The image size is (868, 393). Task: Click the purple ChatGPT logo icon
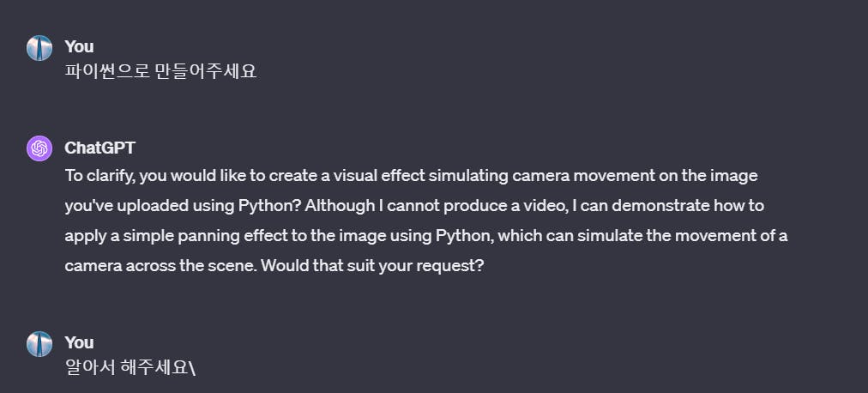pyautogui.click(x=39, y=148)
